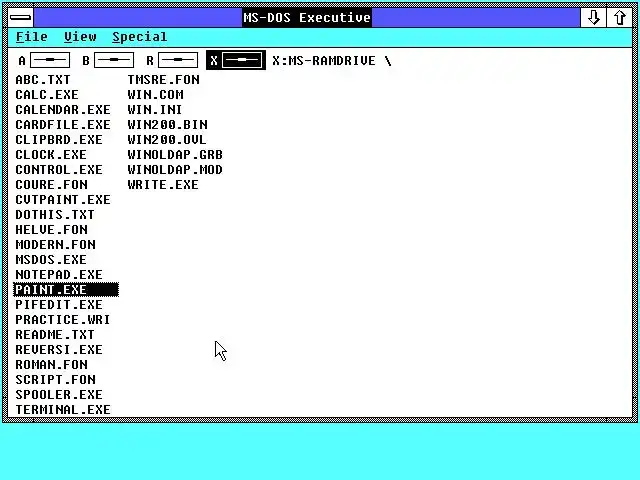Maximize window with the up arrow button
This screenshot has width=640, height=480.
coord(619,18)
